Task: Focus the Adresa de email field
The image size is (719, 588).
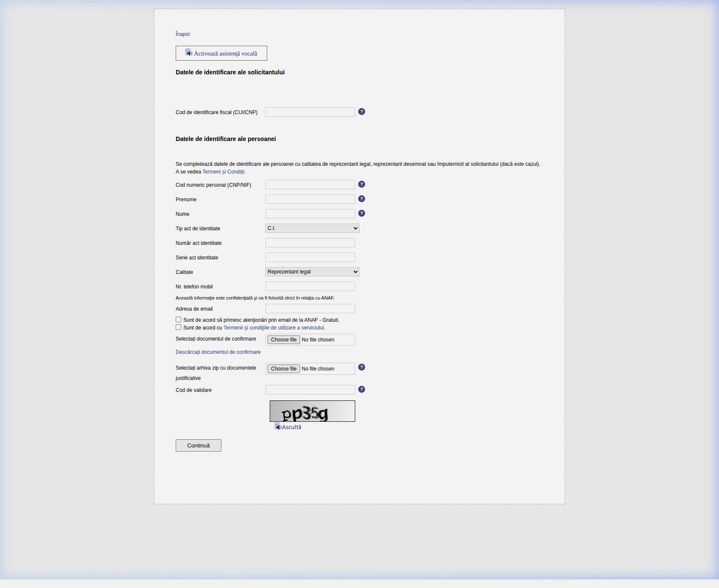Action: point(310,309)
